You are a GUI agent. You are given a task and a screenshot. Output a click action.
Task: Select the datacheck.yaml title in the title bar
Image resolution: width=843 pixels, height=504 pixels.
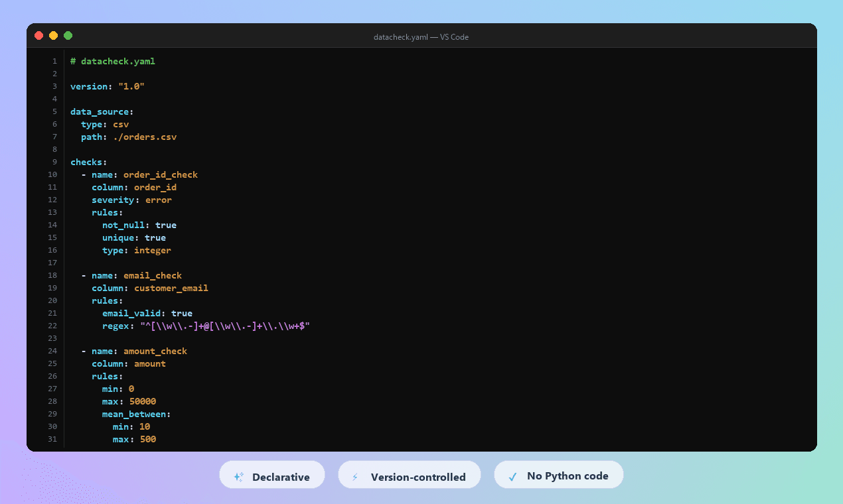pos(401,37)
